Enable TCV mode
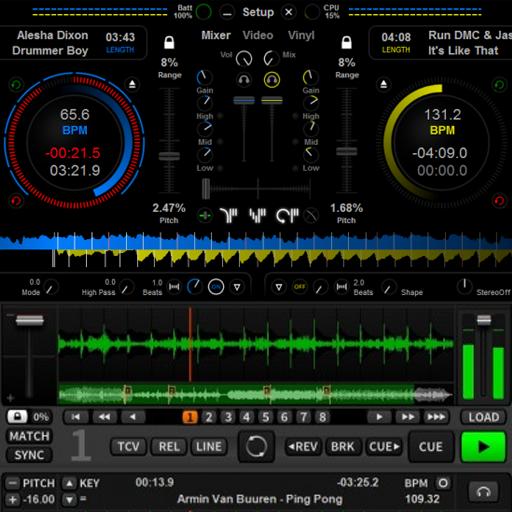Viewport: 512px width, 512px height. pos(128,447)
